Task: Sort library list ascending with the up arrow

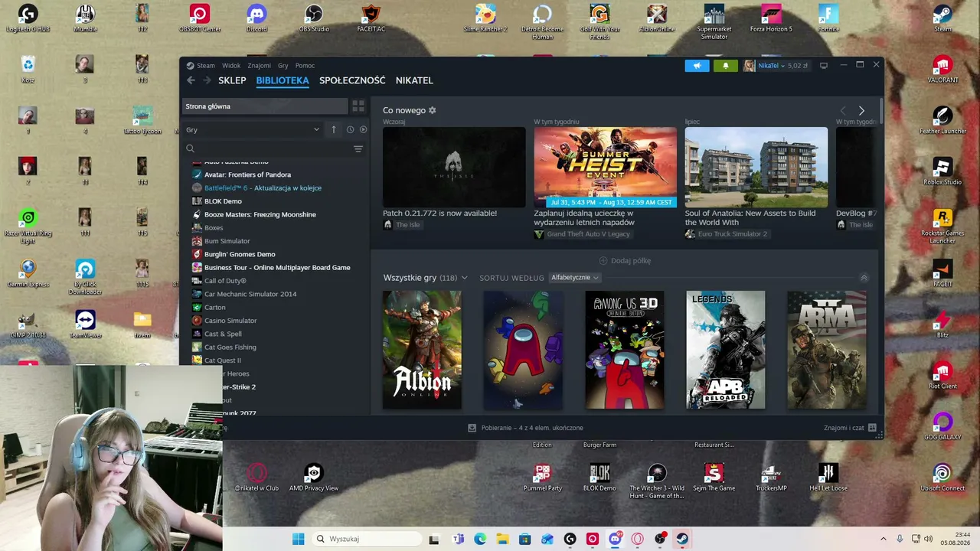Action: 334,129
